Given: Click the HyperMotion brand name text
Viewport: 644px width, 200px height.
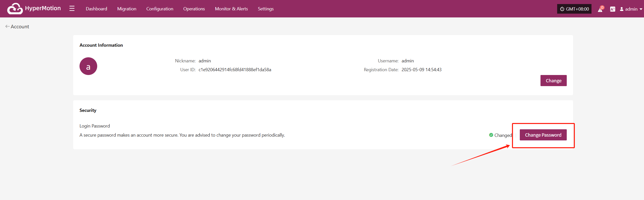Looking at the screenshot, I should pos(43,8).
